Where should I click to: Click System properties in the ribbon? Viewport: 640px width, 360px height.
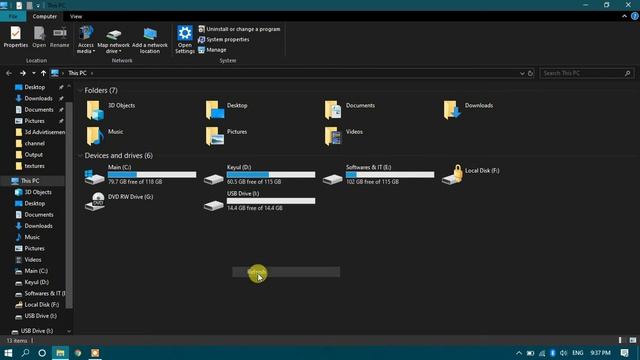[x=224, y=40]
